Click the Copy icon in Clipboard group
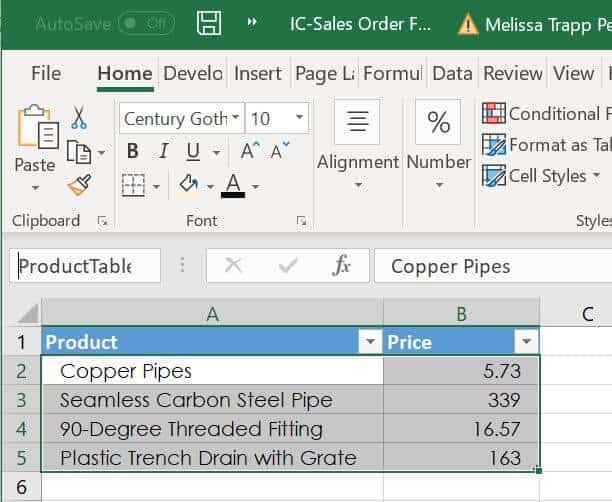This screenshot has width=612, height=502. pos(79,152)
